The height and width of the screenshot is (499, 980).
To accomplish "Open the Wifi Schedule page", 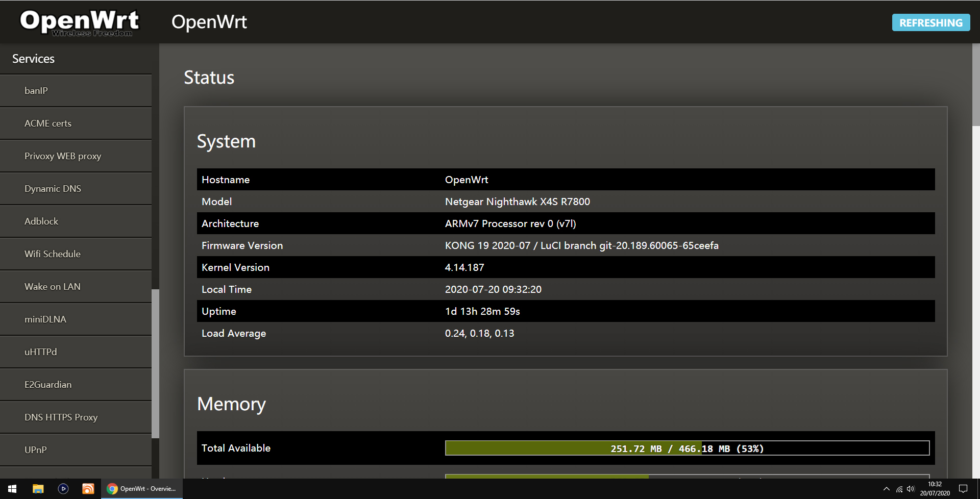I will [76, 254].
